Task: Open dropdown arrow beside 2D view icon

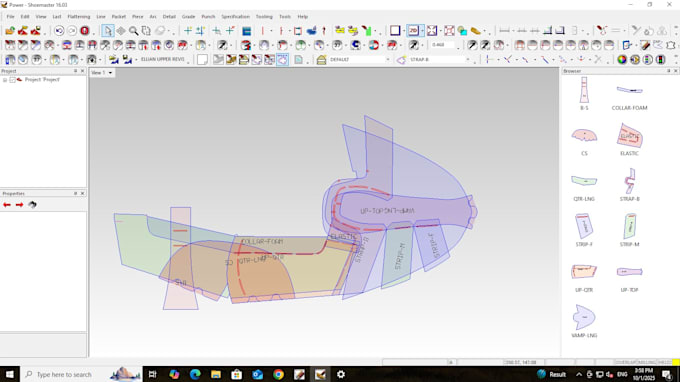Action: (x=422, y=31)
